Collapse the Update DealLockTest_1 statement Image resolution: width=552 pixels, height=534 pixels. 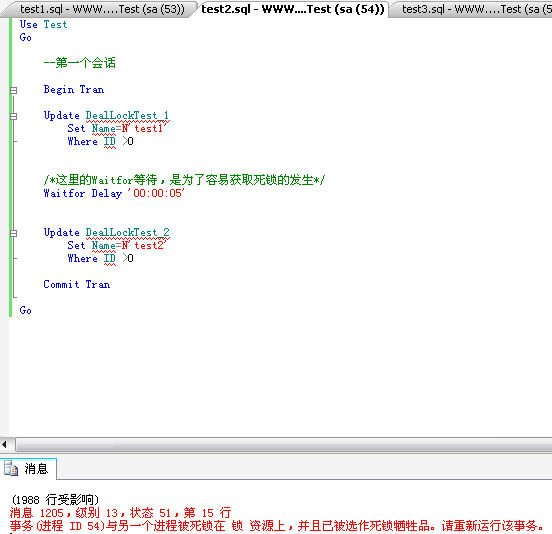point(13,116)
